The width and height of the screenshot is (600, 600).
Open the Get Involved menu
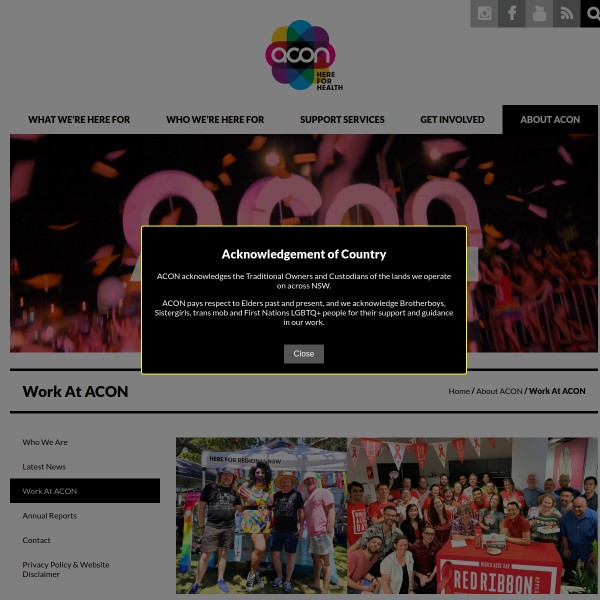(452, 120)
